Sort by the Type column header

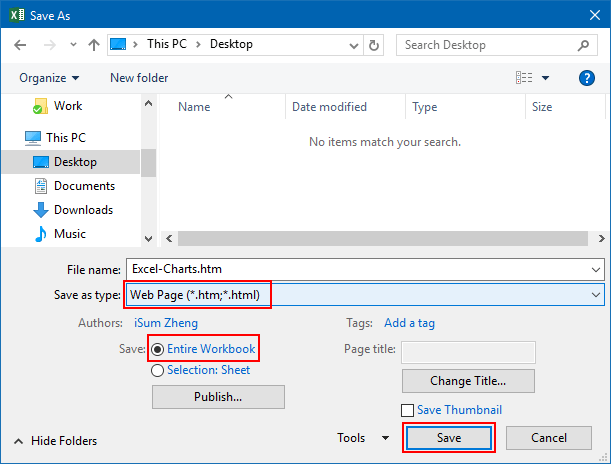pos(425,107)
